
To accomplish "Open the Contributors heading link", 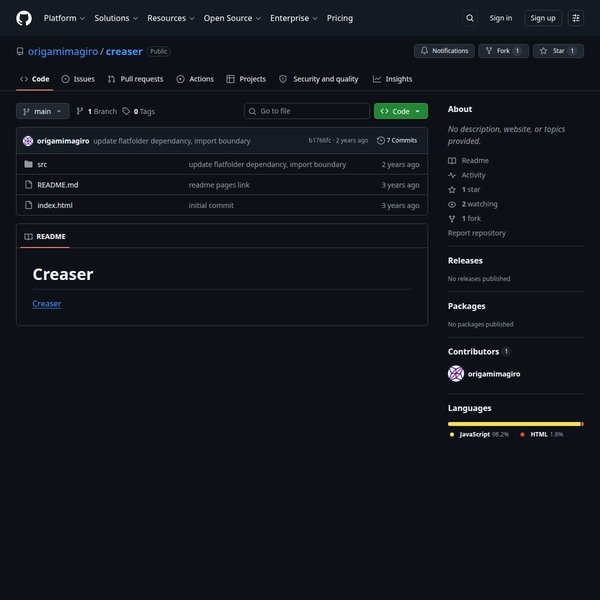I will tap(479, 351).
